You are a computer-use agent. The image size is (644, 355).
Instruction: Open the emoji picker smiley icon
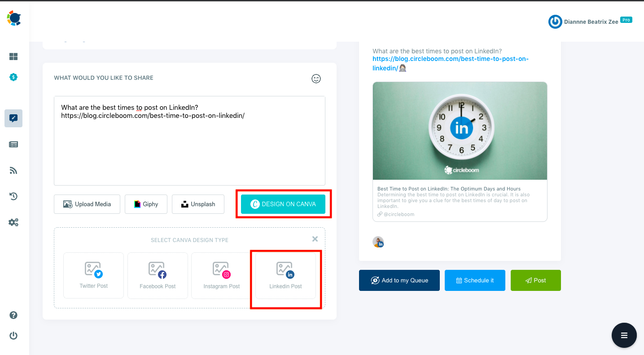316,78
